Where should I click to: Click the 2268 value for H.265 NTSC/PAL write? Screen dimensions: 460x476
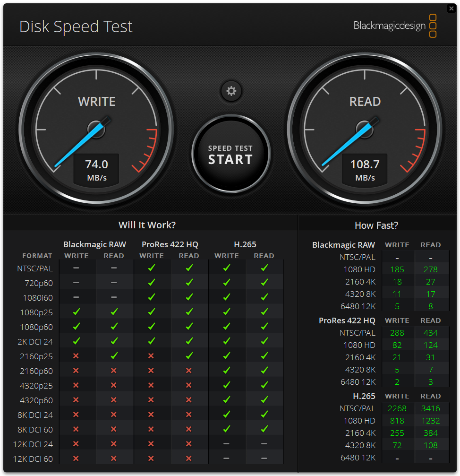click(x=397, y=408)
